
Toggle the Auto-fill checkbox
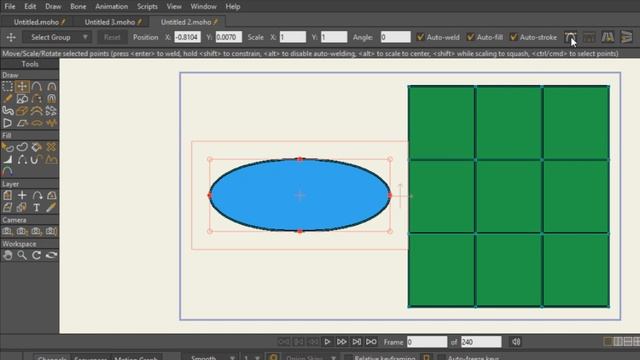470,37
